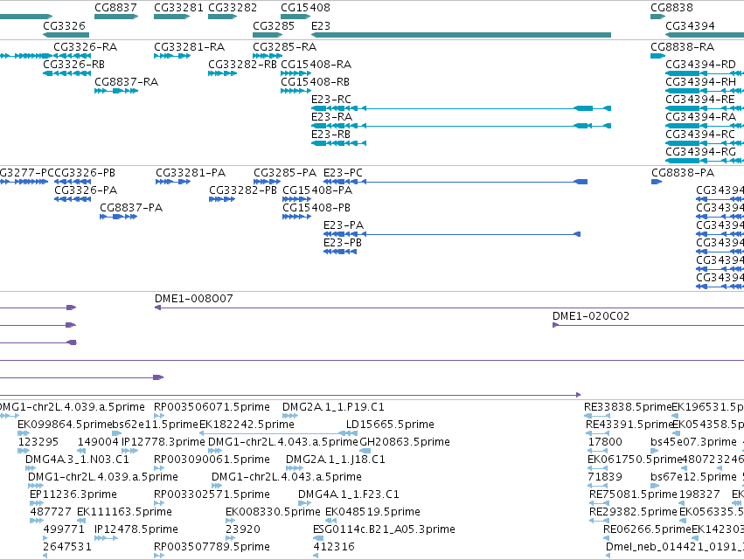The height and width of the screenshot is (560, 744).
Task: Select the E23-RA transcript line
Action: [x=462, y=126]
